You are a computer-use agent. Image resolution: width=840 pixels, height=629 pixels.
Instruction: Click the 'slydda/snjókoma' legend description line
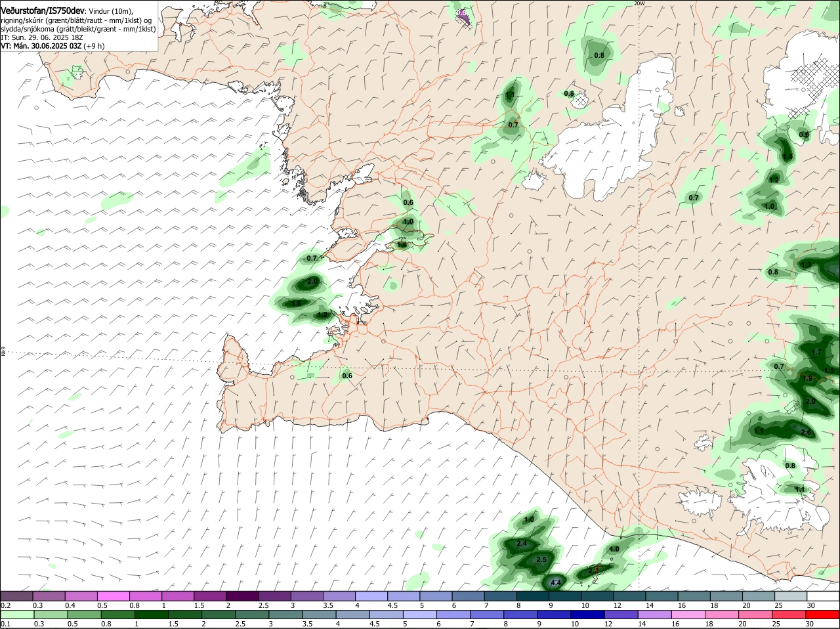click(x=78, y=29)
